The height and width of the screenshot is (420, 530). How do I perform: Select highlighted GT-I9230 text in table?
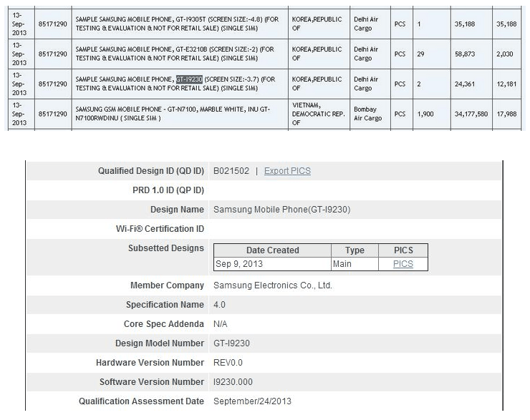(x=189, y=79)
